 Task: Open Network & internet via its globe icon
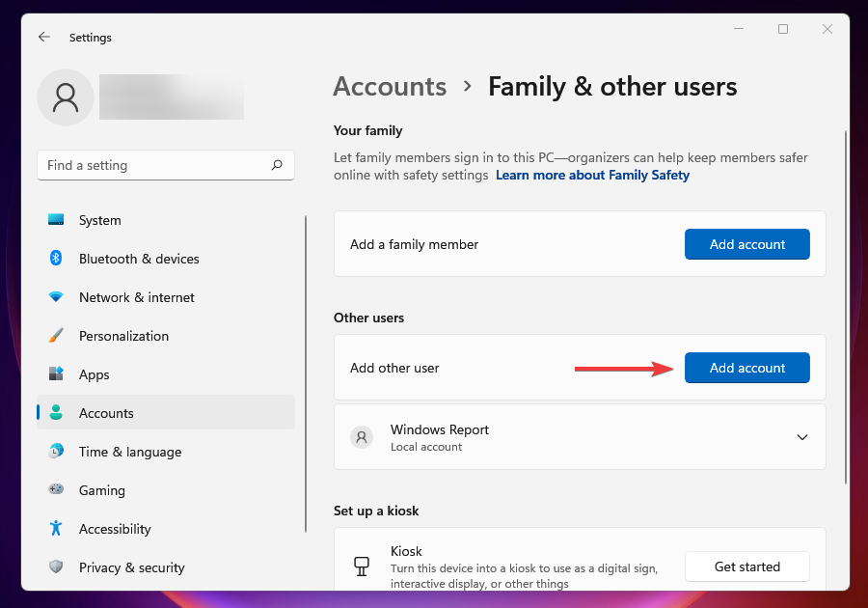coord(57,297)
